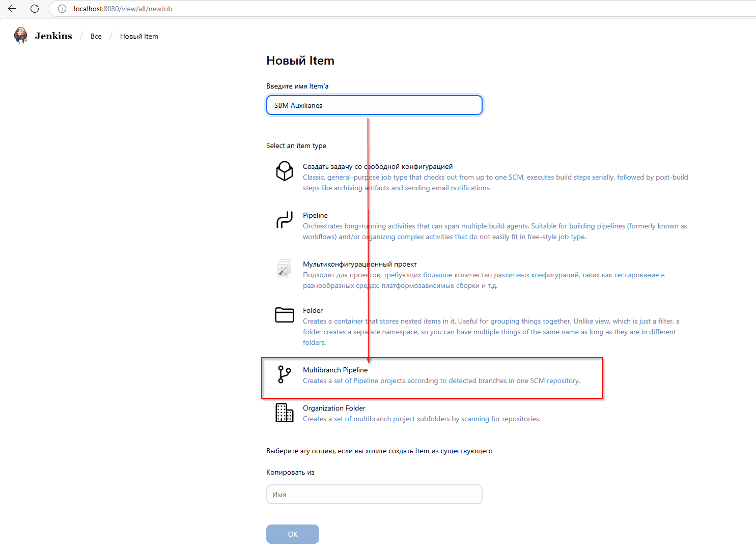Go to the Все breadcrumb
Image resolution: width=756 pixels, height=554 pixels.
[96, 36]
